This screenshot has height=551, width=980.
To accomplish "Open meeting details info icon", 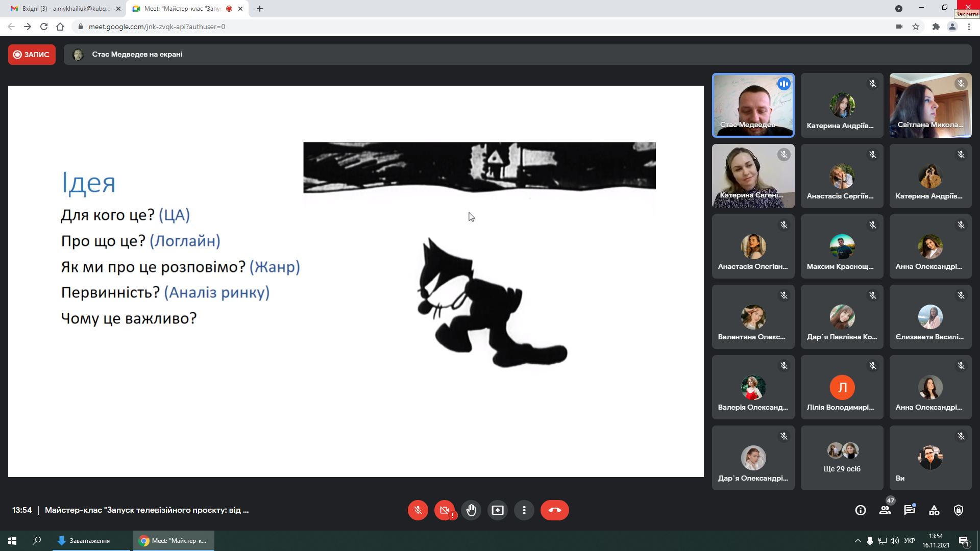I will click(861, 510).
